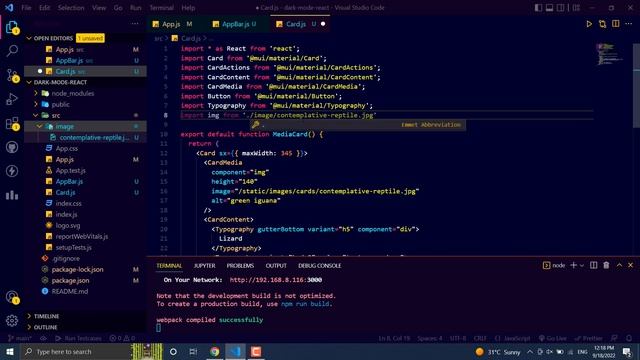Open the Selection menu
640x360 pixels.
[x=71, y=8]
